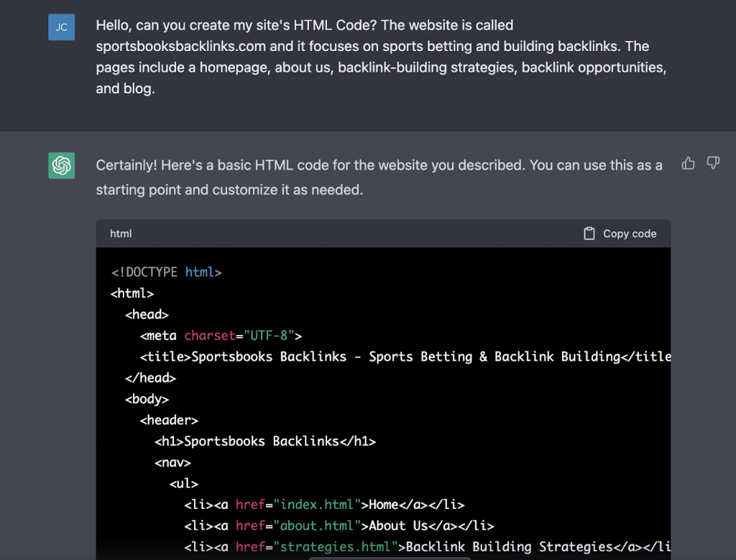Click the horizontal scrollbar under the code
The height and width of the screenshot is (560, 736).
point(390,558)
